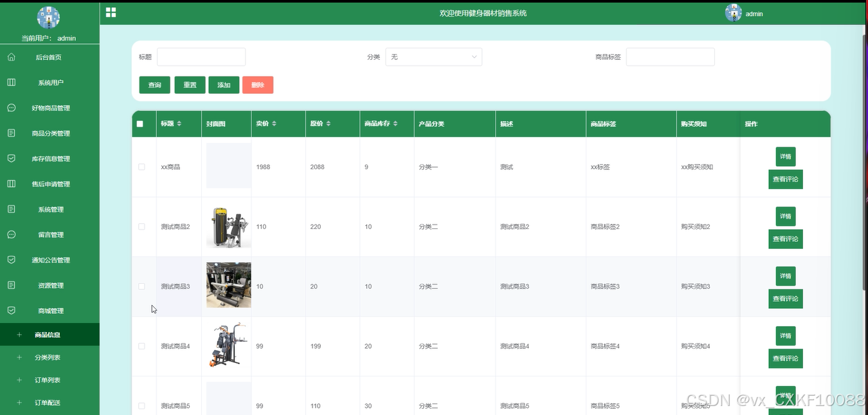Screen dimensions: 868x415
Task: Check the row checkbox for 测试商品5
Action: (x=141, y=406)
